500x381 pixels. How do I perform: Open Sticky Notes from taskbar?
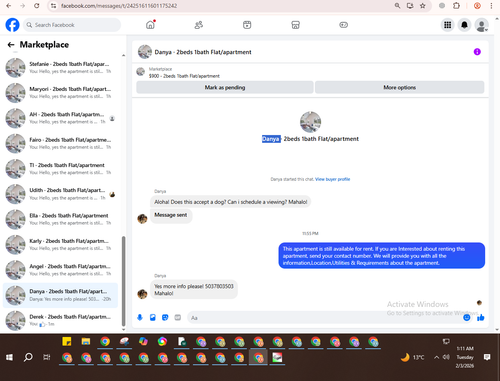coord(67,342)
